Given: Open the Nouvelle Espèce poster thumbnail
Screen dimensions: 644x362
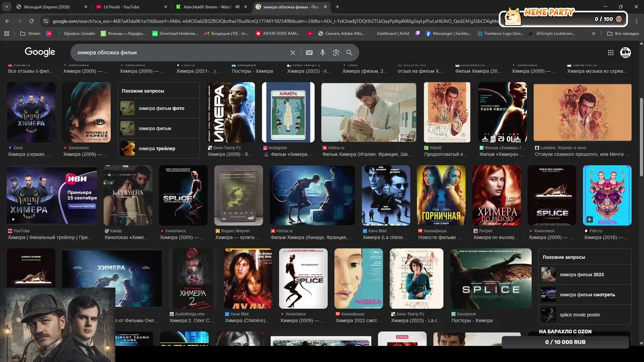Looking at the screenshot, I should tap(86, 113).
